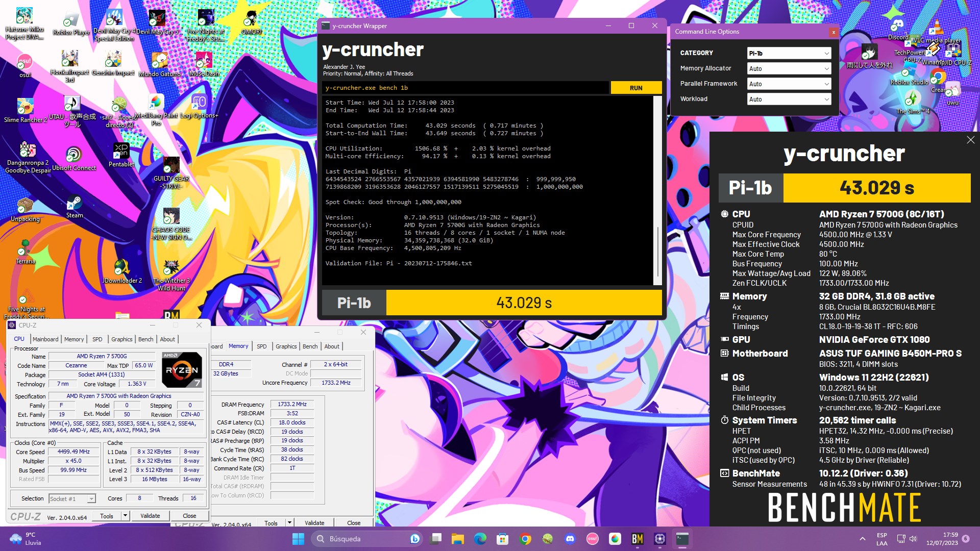Click Validate in the CPU-Z Memory window
Screen dimensions: 980x551
(314, 523)
